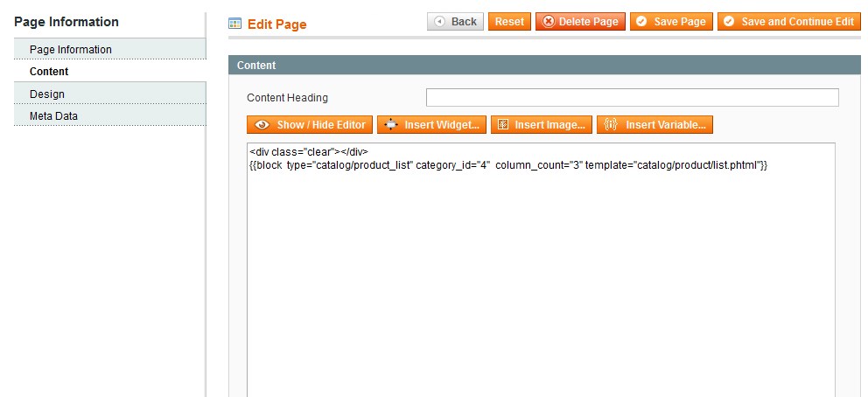Click the braces icon on Insert Variable

click(611, 124)
